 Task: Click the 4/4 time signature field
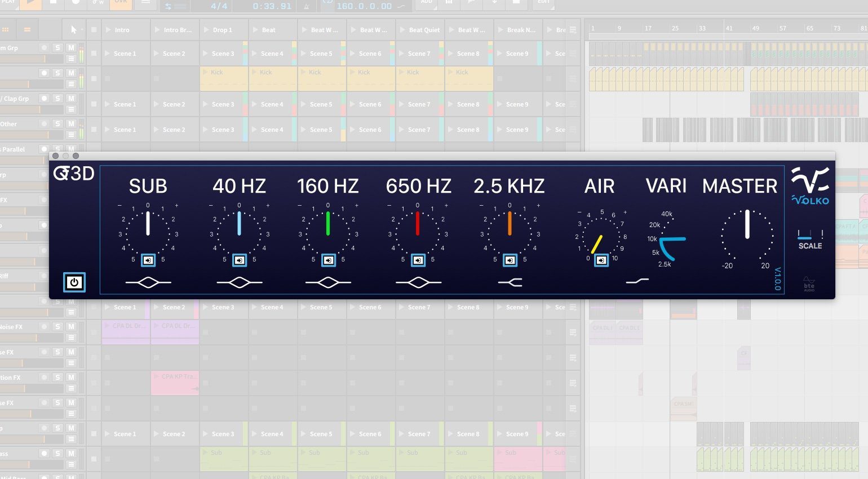click(219, 6)
